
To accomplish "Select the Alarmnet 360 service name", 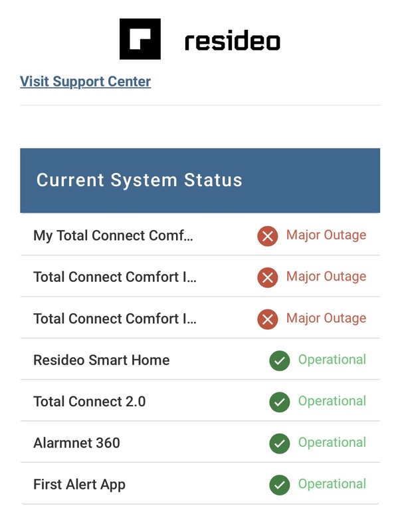I will point(77,443).
